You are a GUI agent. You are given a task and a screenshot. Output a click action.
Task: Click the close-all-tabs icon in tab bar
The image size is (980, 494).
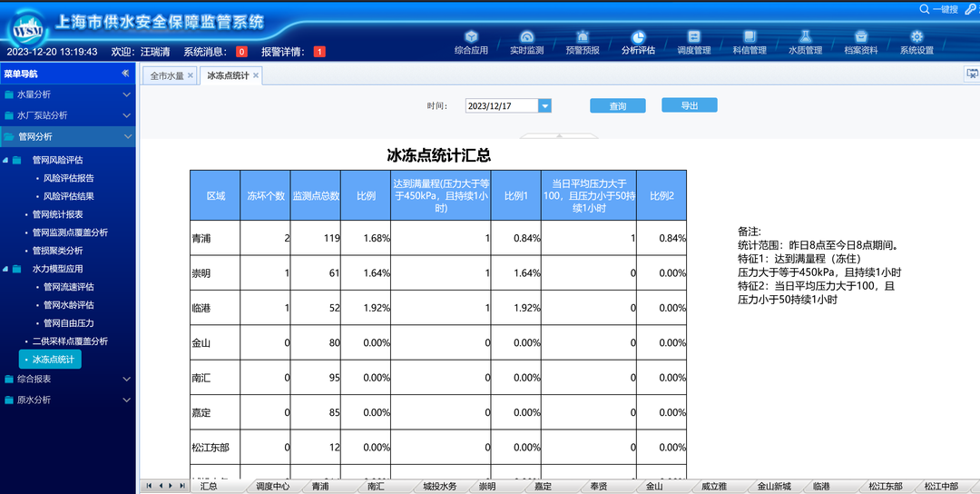(973, 74)
